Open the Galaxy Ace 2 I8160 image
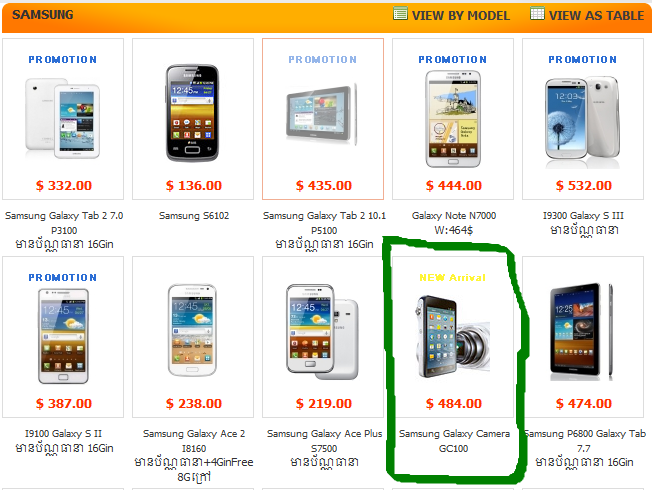 click(193, 330)
